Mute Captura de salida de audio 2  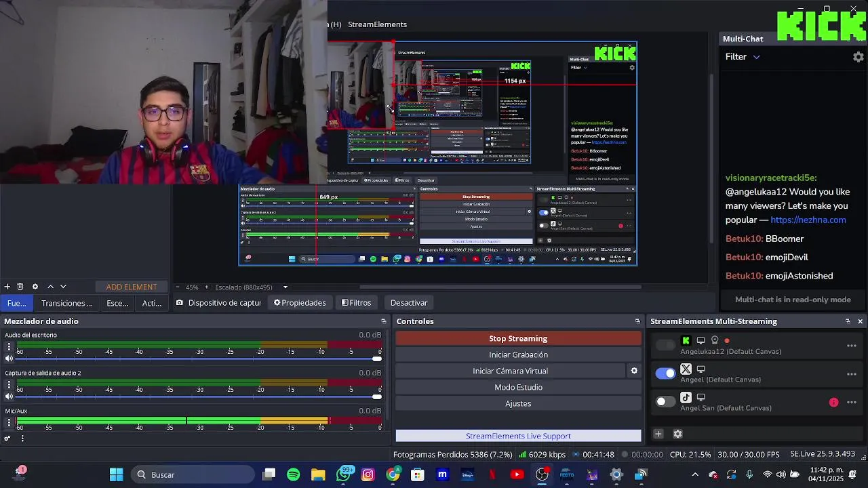click(9, 396)
